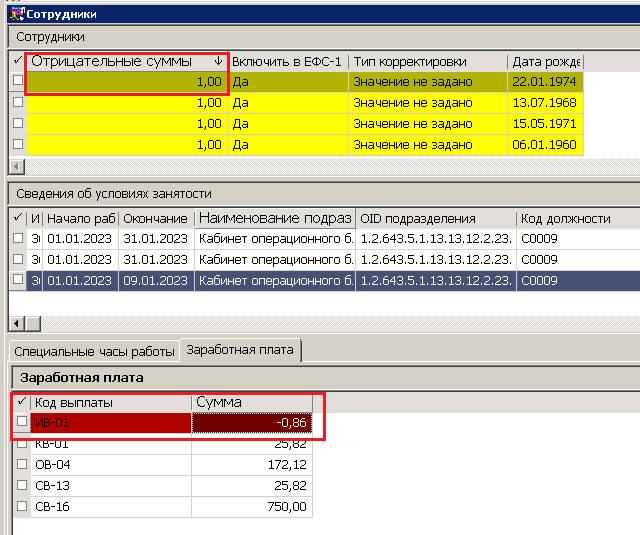
Task: Switch to Специальные часы работы tab
Action: (94, 351)
